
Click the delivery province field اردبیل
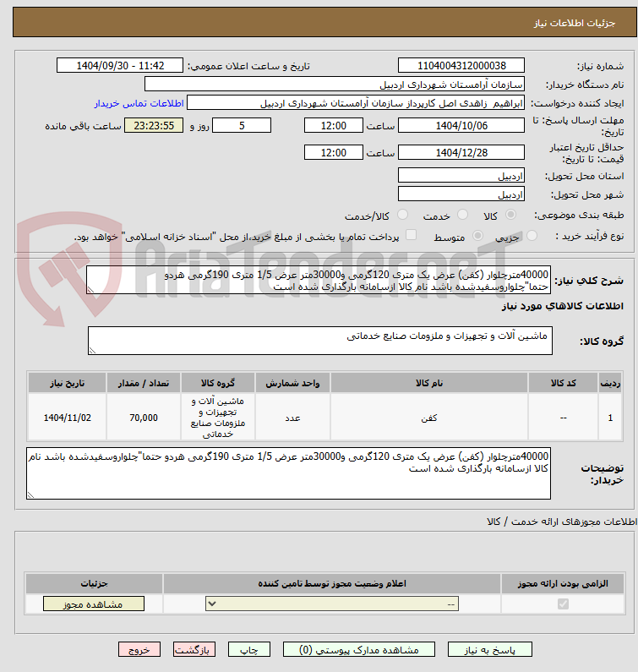[x=461, y=175]
